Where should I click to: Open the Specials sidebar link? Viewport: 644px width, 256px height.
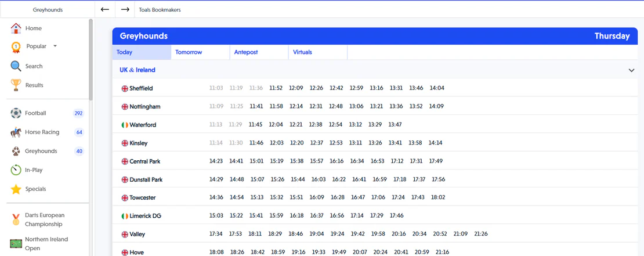coord(35,189)
